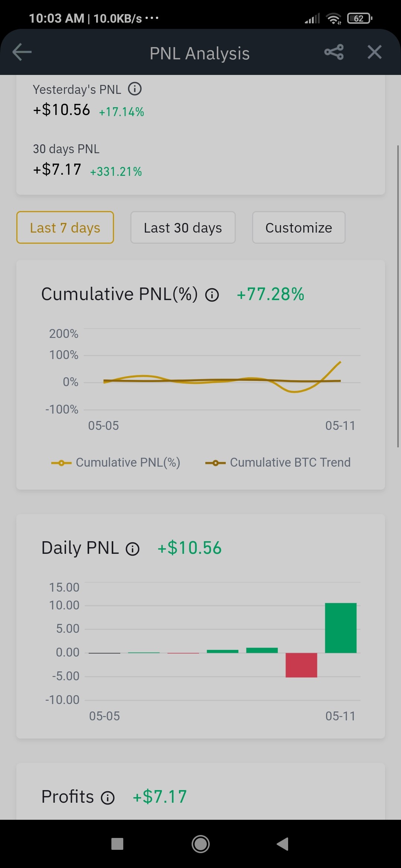Open info icon beside Yesterday's PNL
The image size is (401, 868).
135,89
